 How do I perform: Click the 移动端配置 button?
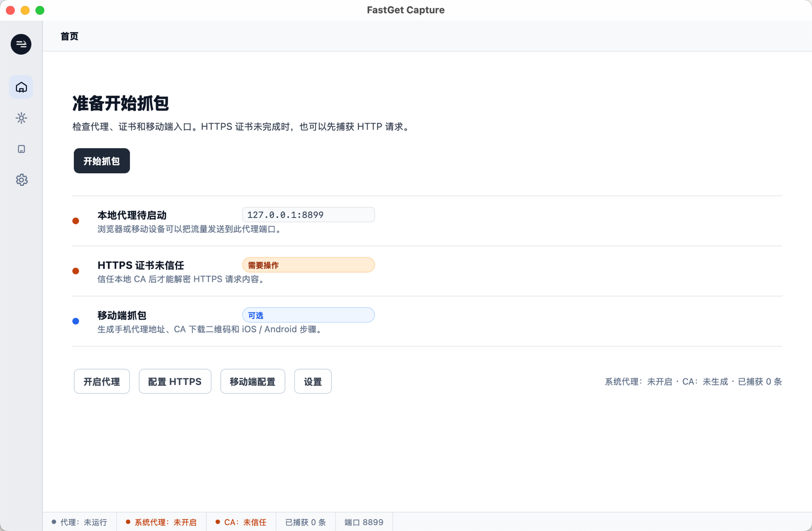[253, 381]
